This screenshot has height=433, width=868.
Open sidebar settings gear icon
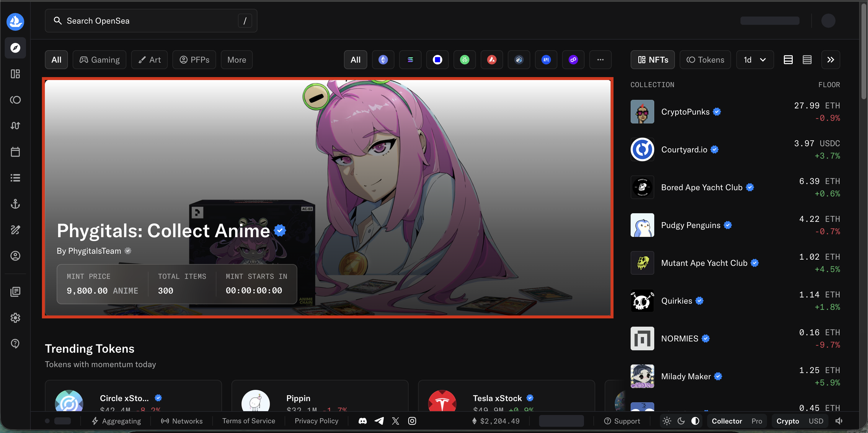[x=15, y=318]
